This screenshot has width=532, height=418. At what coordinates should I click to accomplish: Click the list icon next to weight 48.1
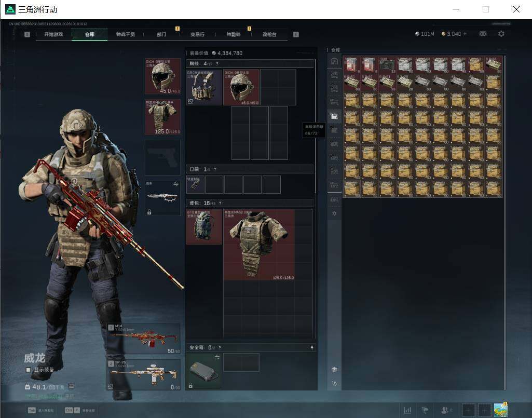point(71,386)
